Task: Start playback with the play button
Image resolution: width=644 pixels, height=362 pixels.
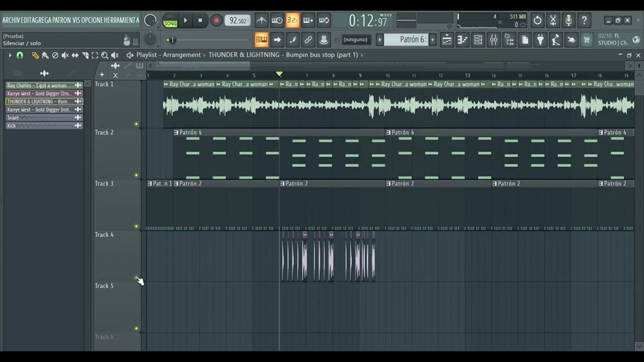Action: pyautogui.click(x=185, y=21)
